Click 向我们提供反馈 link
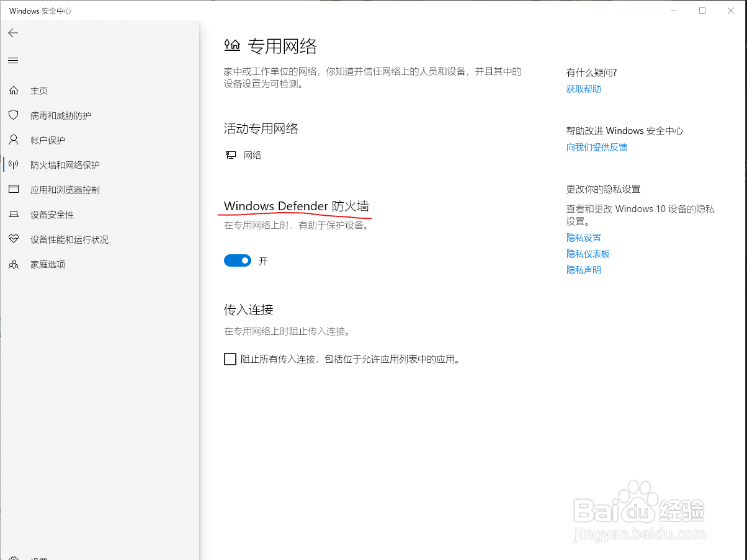Screen dimensions: 747x560 tap(597, 147)
